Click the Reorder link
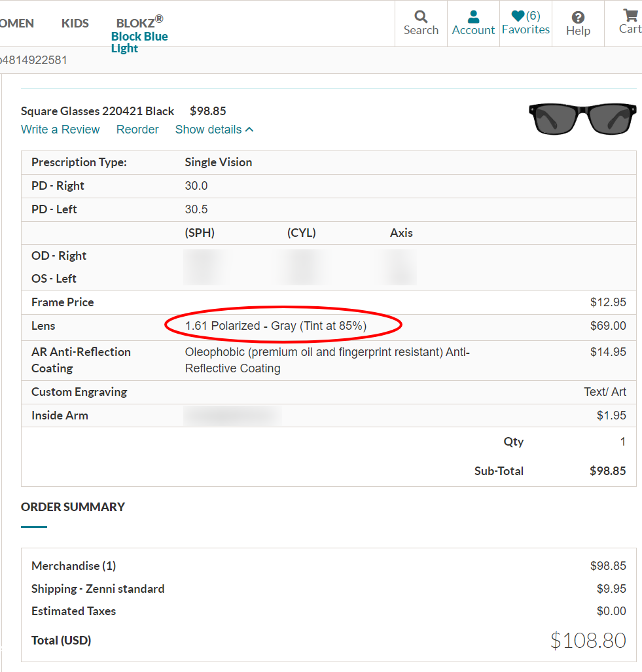 pos(137,130)
